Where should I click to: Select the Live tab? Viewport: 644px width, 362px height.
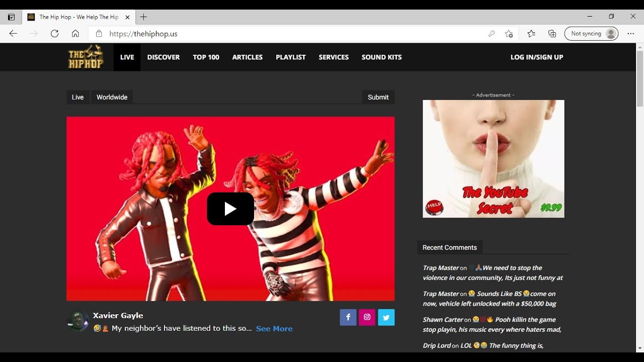point(77,97)
